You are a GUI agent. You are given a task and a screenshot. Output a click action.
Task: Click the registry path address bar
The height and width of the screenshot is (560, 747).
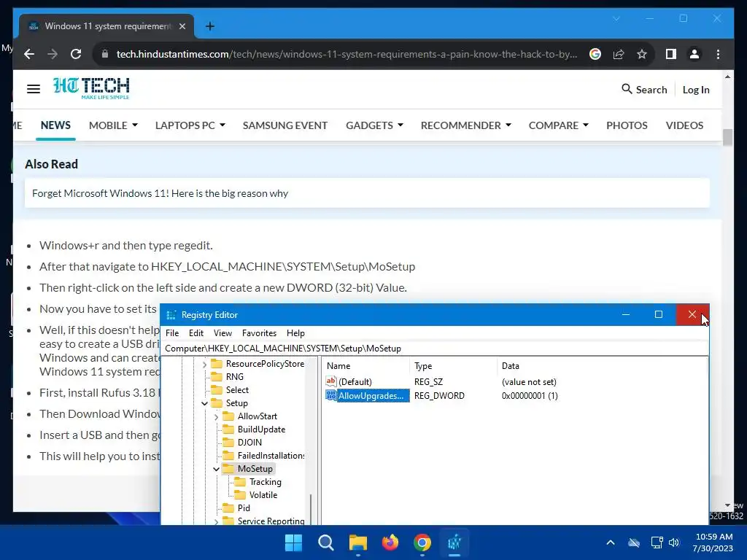pyautogui.click(x=435, y=348)
